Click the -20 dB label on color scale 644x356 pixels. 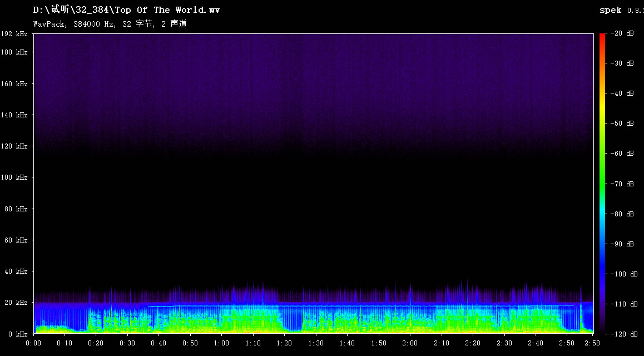click(622, 33)
